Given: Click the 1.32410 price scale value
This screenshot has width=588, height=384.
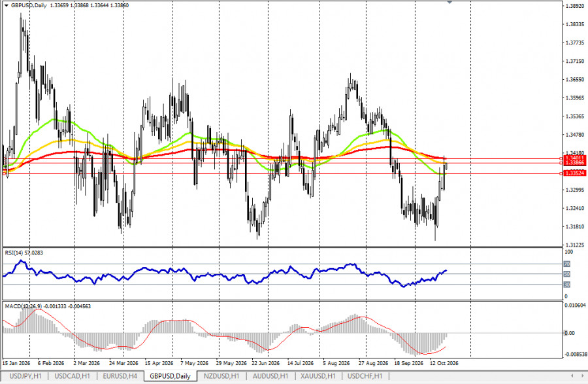Looking at the screenshot, I should coord(575,208).
